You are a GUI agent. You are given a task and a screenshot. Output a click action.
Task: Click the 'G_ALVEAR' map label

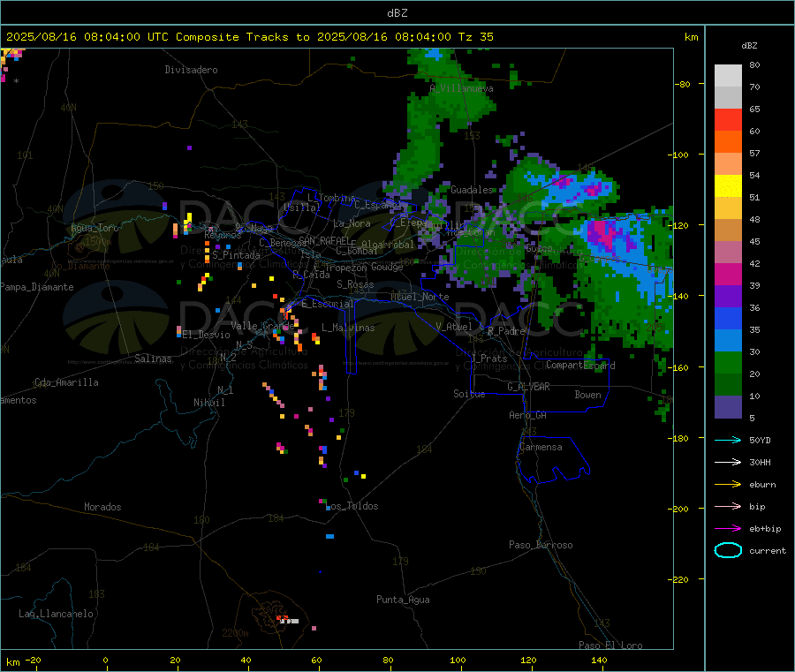tap(528, 387)
